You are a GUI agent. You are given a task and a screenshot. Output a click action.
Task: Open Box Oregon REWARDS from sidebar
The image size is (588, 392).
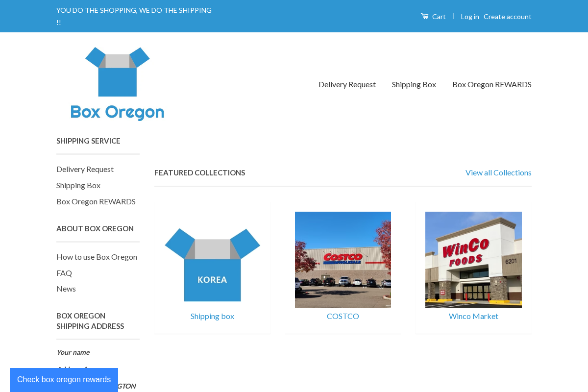point(96,201)
